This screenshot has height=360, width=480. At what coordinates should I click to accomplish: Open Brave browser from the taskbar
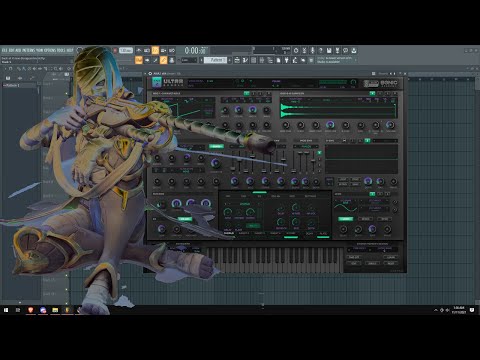point(30,310)
